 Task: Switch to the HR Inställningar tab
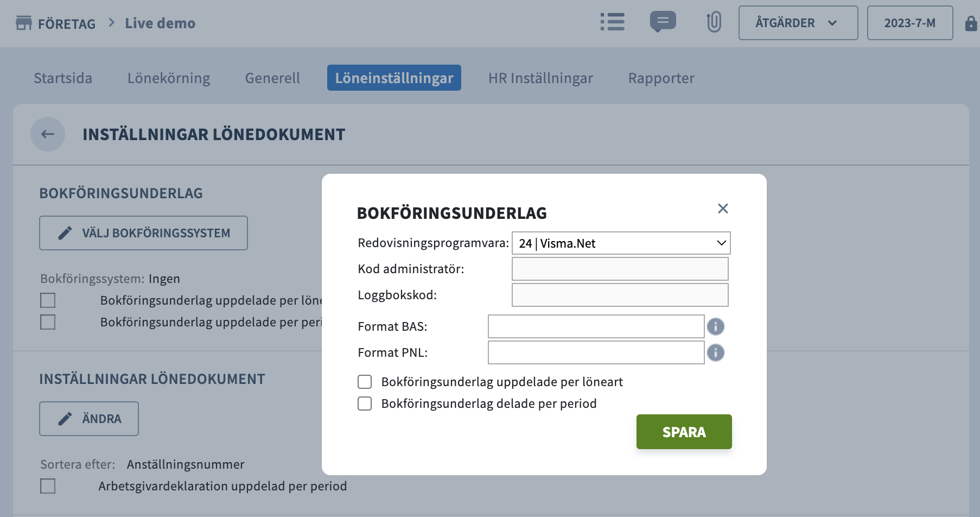tap(540, 78)
